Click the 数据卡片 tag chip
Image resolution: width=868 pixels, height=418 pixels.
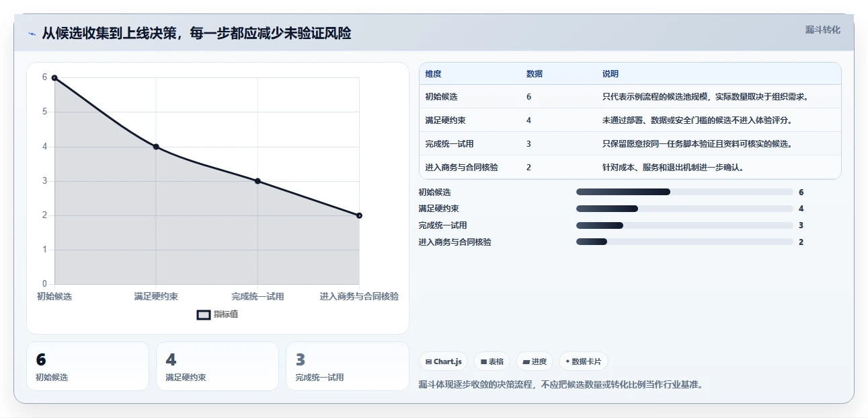[584, 361]
